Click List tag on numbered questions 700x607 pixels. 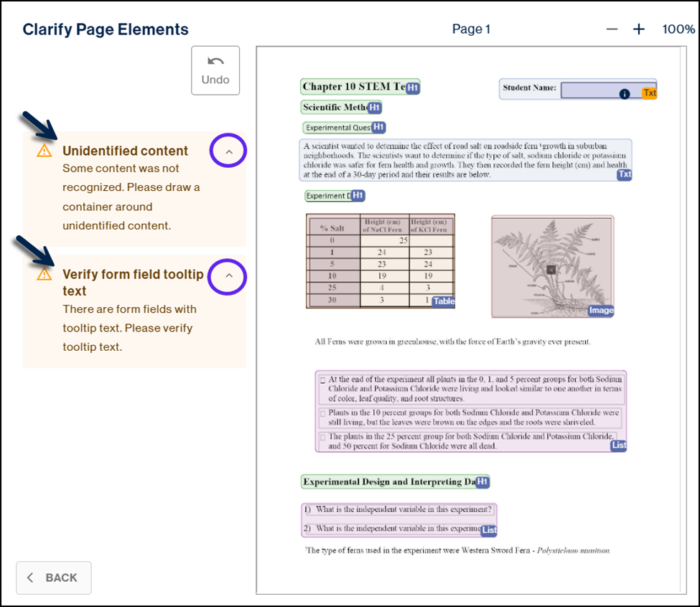[490, 530]
